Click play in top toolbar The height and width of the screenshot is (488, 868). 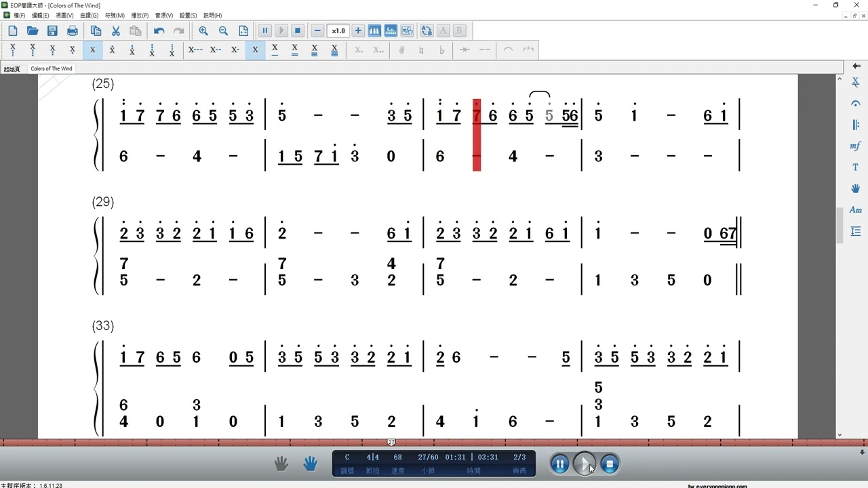(x=281, y=30)
